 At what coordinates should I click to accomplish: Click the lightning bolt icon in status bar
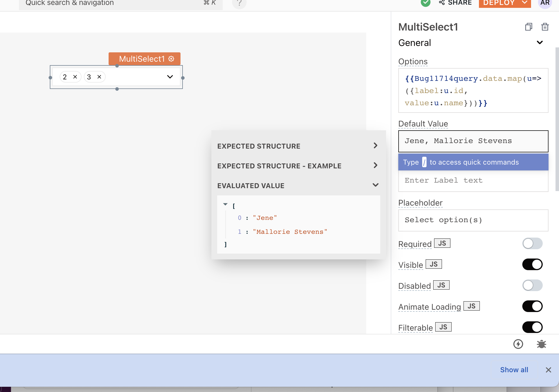518,344
